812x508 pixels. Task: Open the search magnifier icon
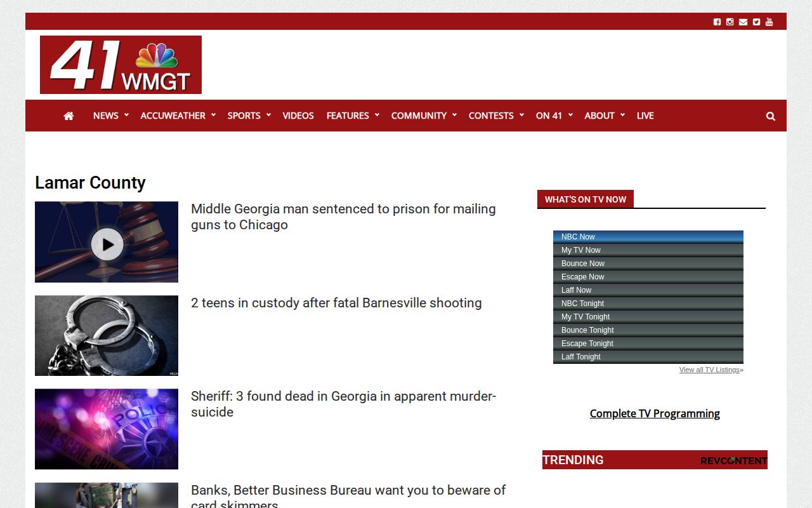point(771,116)
